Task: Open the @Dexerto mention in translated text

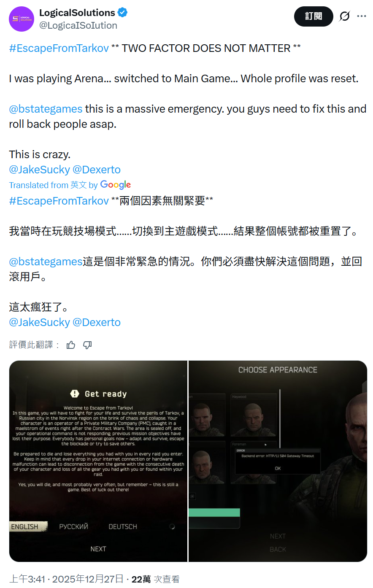Action: click(97, 322)
